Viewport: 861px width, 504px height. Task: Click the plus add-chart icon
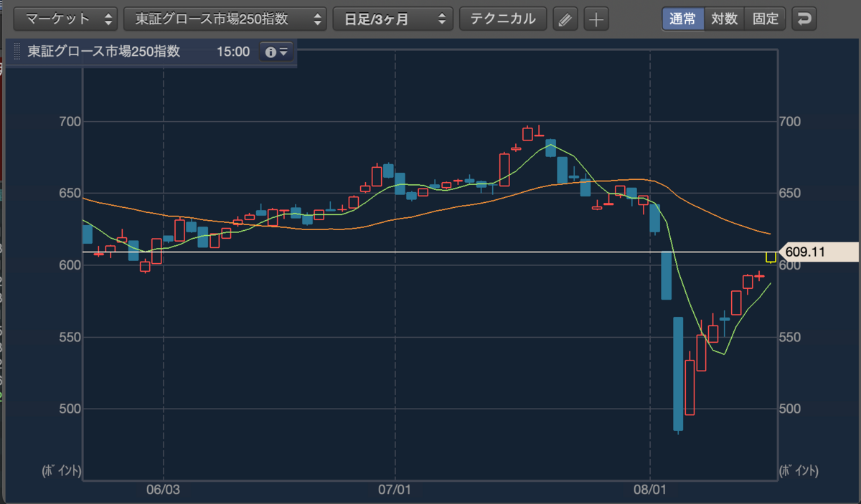pos(596,19)
